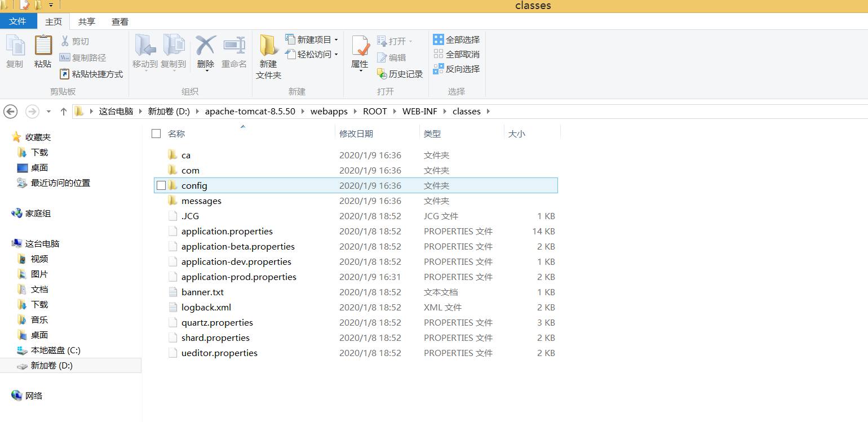Viewport: 868px width, 422px height.
Task: Select the logback.xml file icon
Action: coord(172,307)
